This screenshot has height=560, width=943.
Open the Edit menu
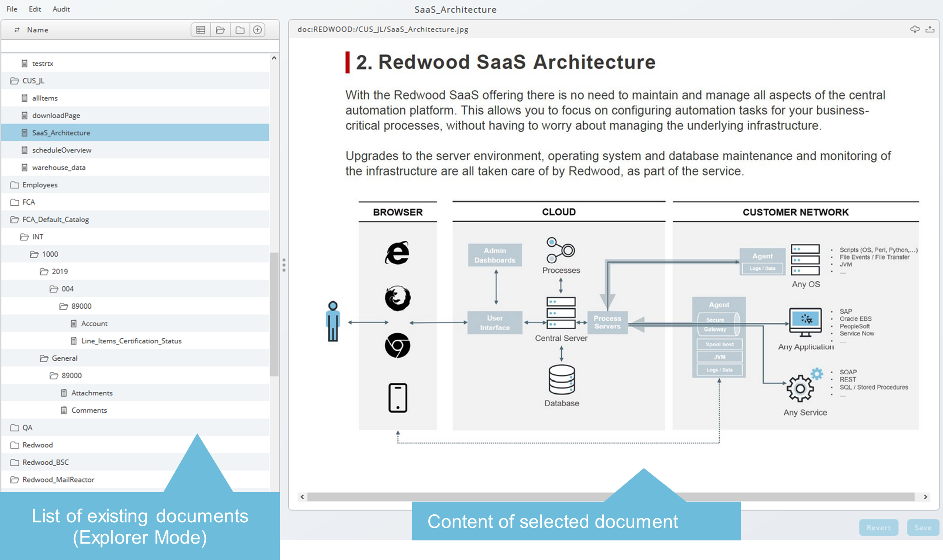[x=35, y=9]
